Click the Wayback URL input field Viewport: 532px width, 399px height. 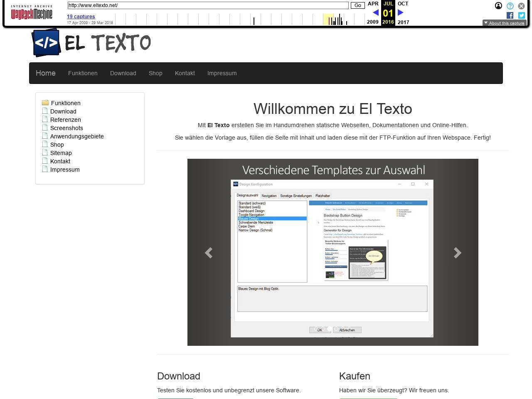click(x=208, y=5)
